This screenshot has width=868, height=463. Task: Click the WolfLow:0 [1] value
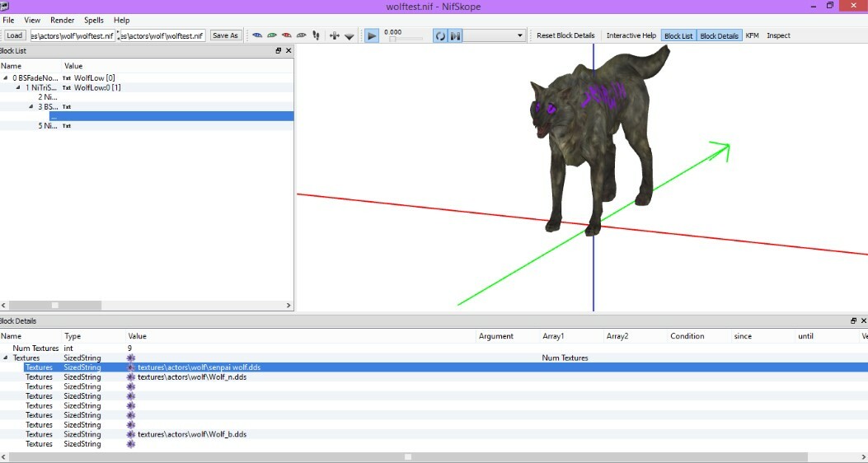97,87
